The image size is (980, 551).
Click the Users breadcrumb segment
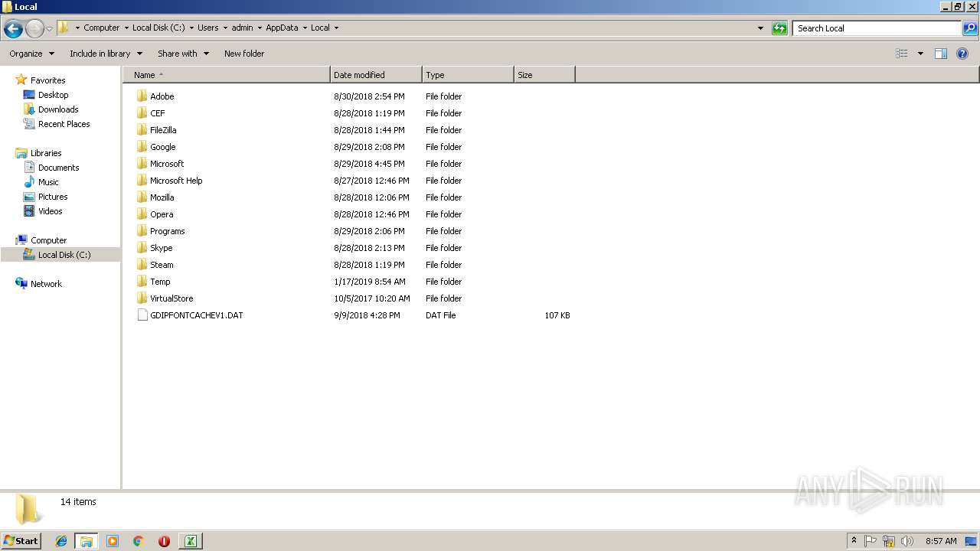click(x=207, y=28)
